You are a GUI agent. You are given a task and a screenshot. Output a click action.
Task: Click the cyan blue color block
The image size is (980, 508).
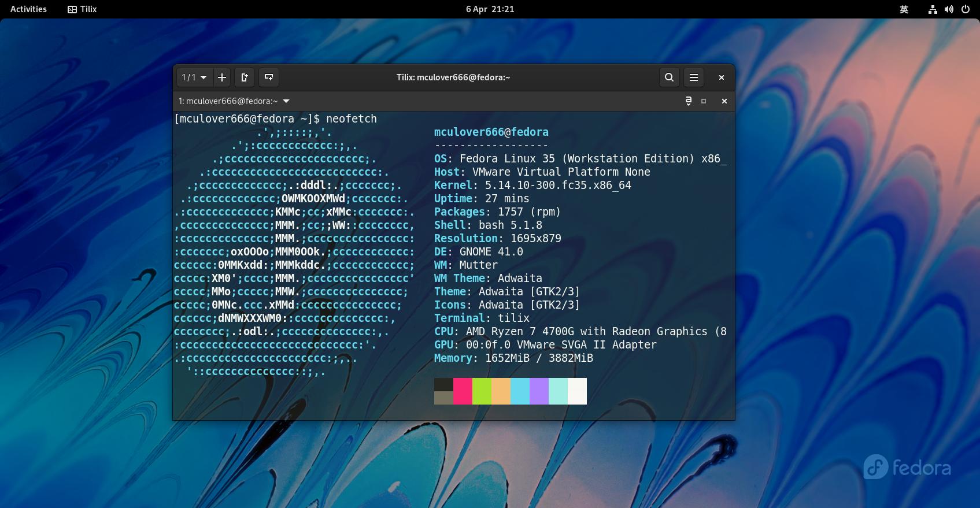520,391
